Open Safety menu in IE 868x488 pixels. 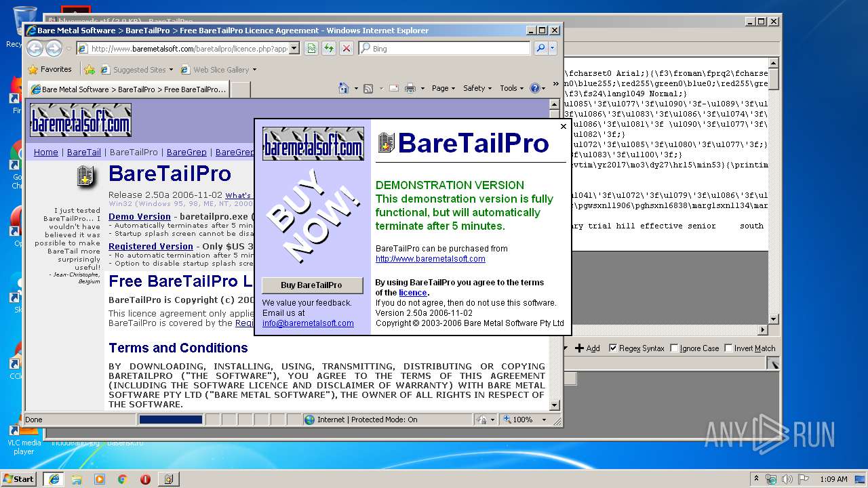pos(477,88)
